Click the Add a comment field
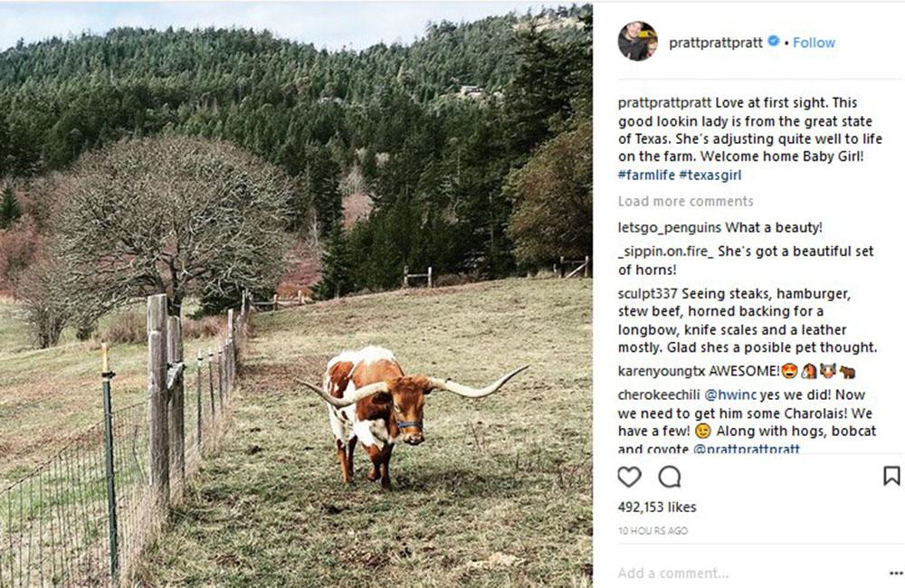 click(750, 573)
